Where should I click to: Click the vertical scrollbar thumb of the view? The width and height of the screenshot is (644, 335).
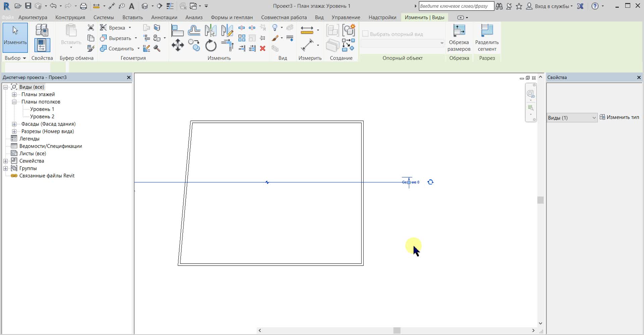(x=540, y=200)
